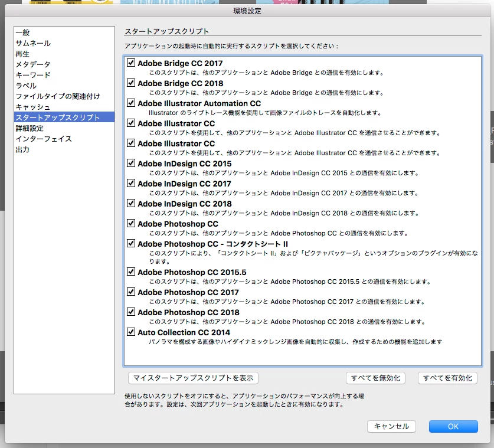494x448 pixels.
Task: Uncheck Adobe Photoshop CC 2018 checkbox
Action: point(131,312)
